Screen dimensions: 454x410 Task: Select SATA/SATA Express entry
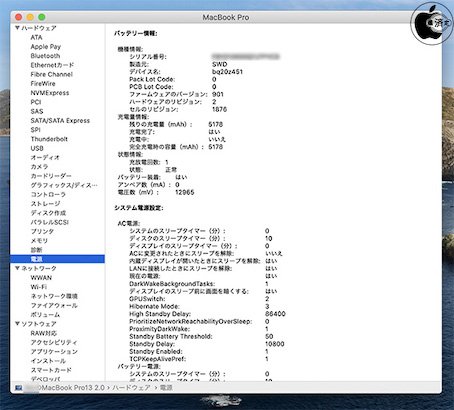click(x=60, y=121)
